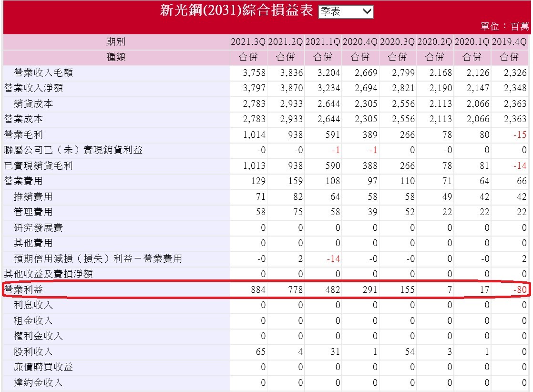Select the 2020.3Q column header
Screen dimensions: 533x392
[x=398, y=42]
